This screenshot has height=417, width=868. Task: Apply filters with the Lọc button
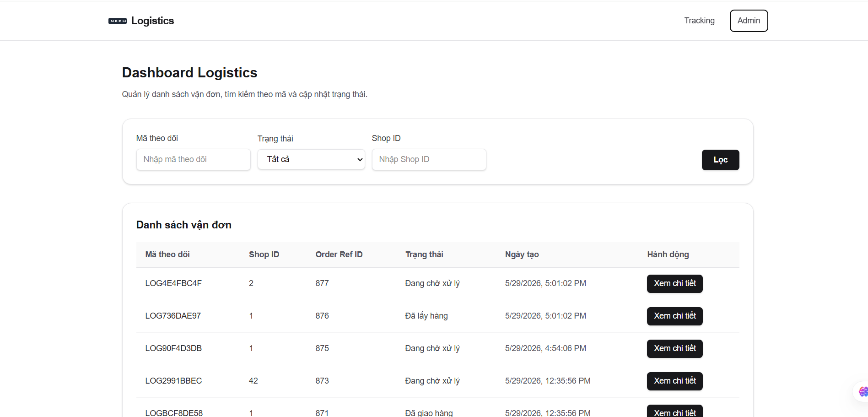click(x=720, y=160)
